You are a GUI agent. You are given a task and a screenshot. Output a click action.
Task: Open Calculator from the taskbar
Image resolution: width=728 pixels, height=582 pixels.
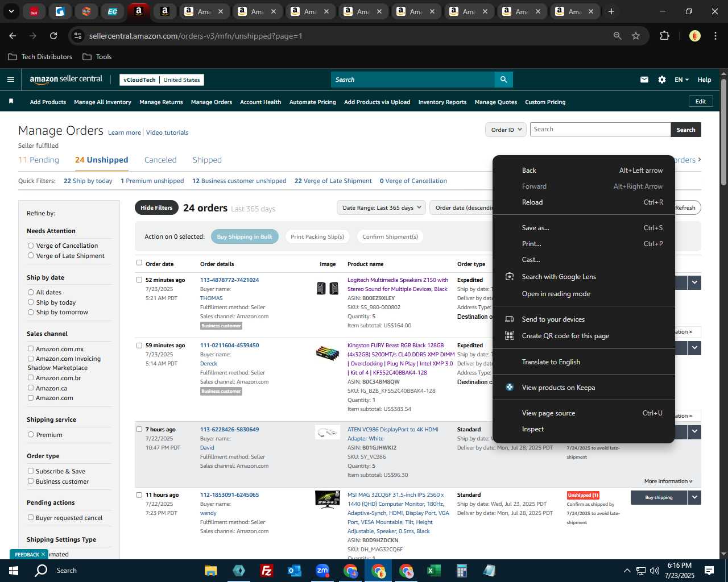coord(461,571)
